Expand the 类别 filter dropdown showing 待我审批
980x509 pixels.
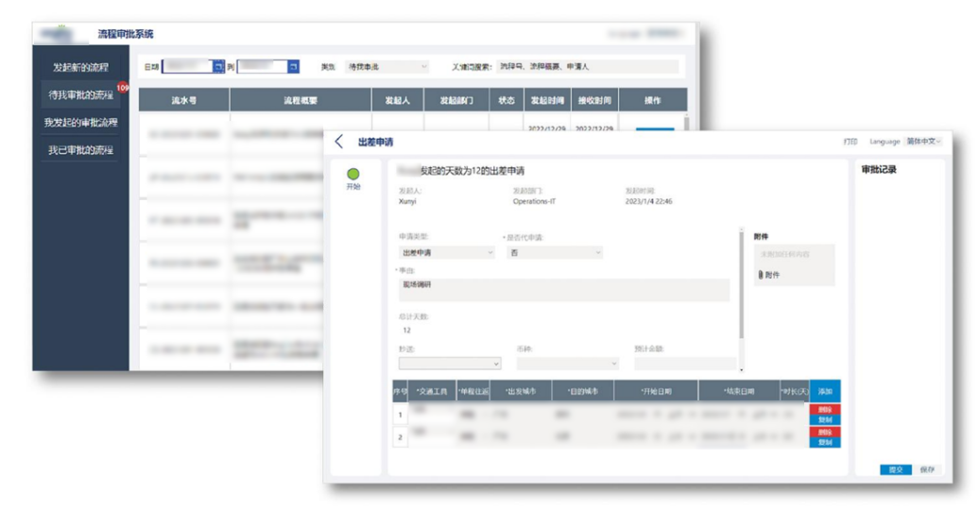pyautogui.click(x=387, y=67)
